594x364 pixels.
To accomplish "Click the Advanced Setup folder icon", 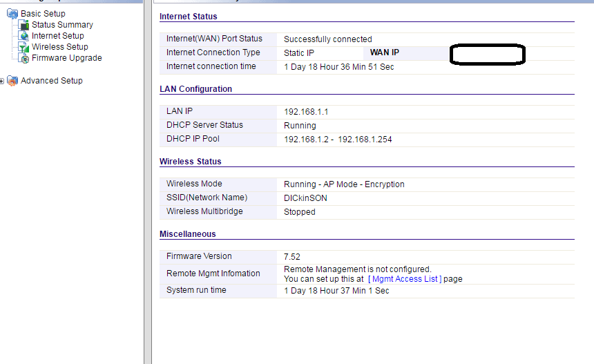I will 12,81.
